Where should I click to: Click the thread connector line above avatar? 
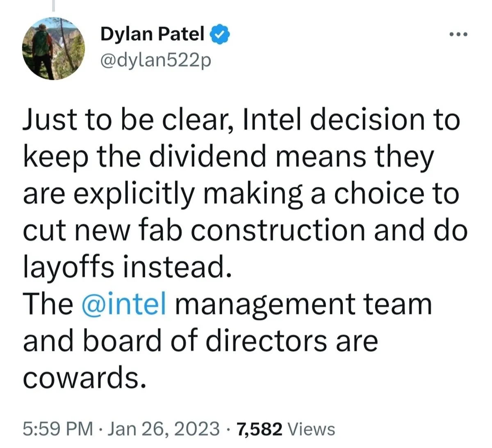click(x=53, y=5)
